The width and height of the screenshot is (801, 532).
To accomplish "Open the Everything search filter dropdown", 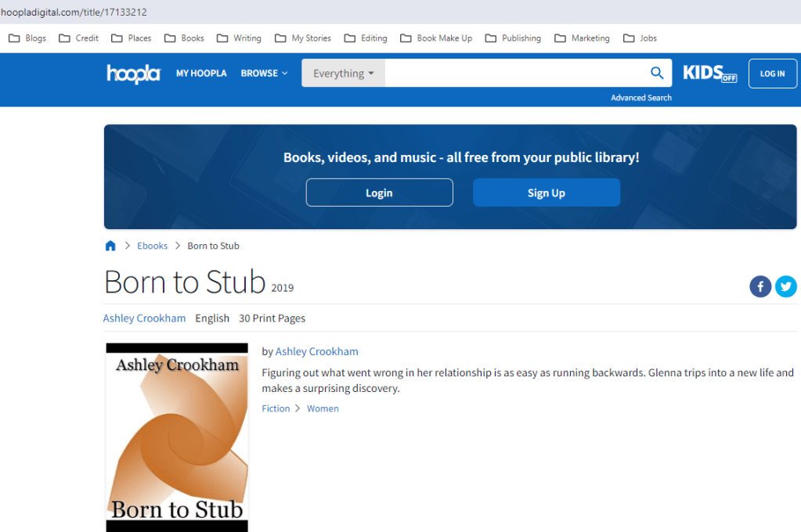I will (343, 72).
